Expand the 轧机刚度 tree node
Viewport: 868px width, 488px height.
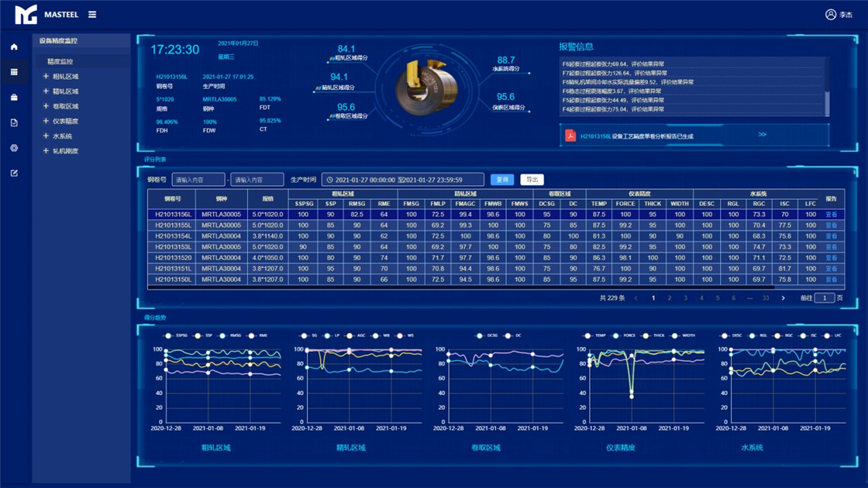tap(46, 151)
